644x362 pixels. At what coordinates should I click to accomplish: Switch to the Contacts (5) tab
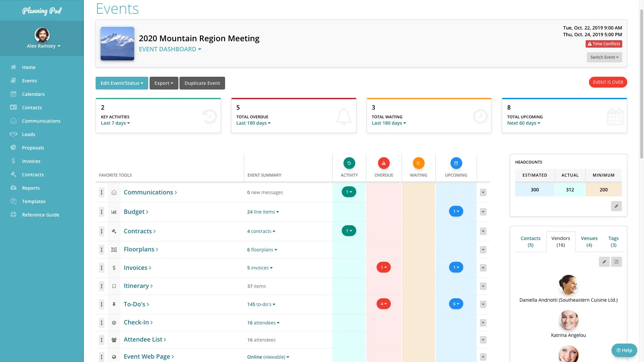(x=530, y=242)
